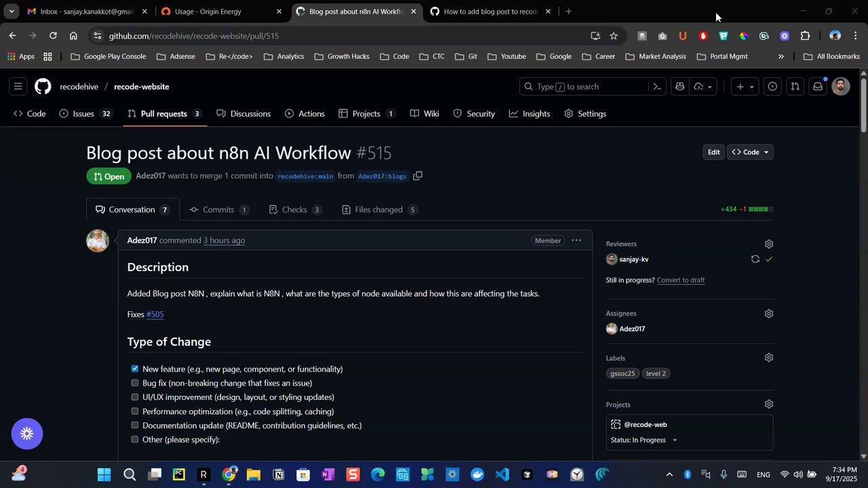Open browser extensions puzzle icon

(x=805, y=36)
